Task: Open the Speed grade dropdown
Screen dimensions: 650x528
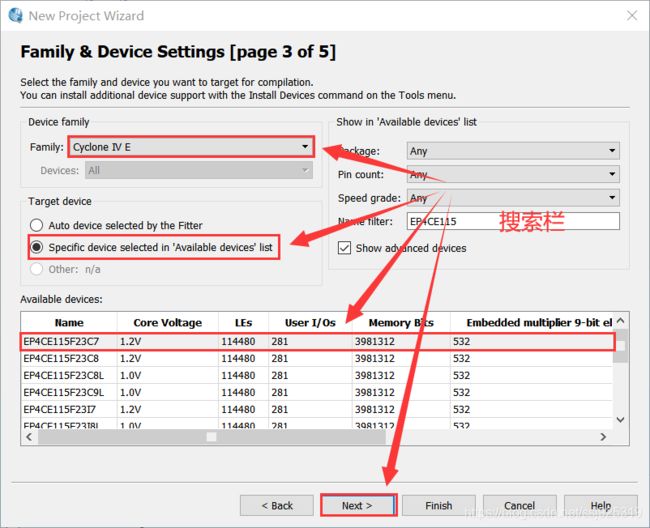Action: pos(513,198)
